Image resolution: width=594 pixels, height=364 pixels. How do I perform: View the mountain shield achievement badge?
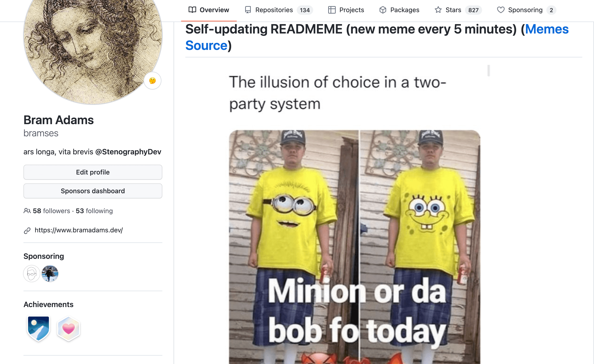point(38,328)
